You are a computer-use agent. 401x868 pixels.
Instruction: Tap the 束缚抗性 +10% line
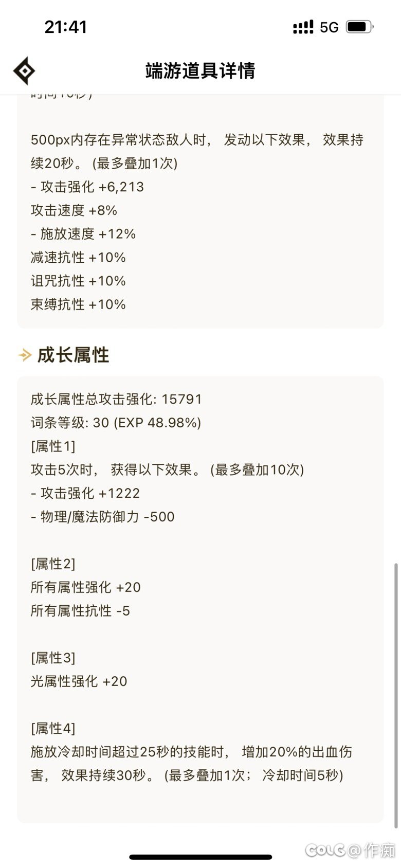78,304
